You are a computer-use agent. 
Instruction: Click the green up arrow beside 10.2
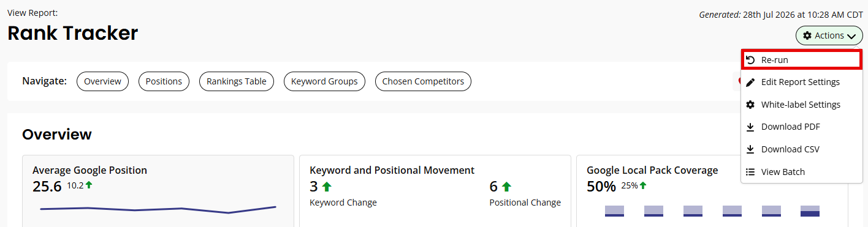(89, 185)
